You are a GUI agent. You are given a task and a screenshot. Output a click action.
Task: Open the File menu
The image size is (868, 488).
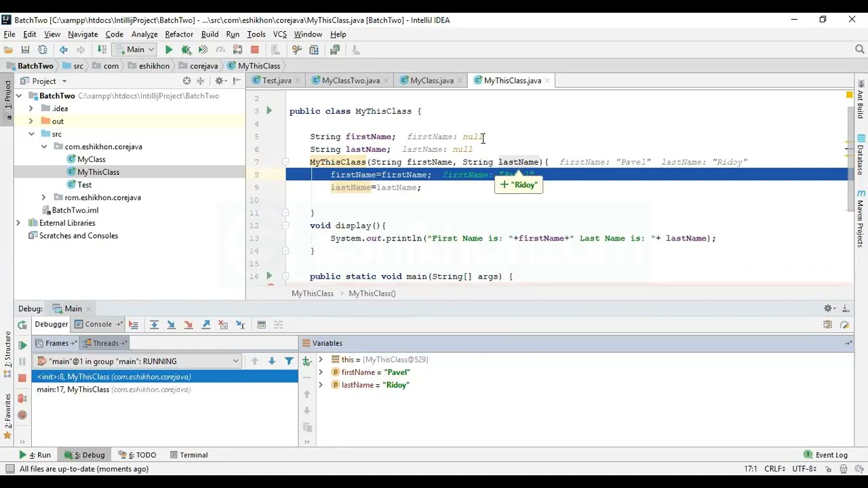pos(9,34)
